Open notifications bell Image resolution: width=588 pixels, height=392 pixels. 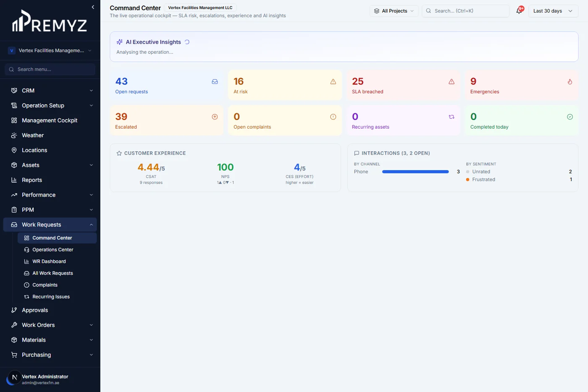(x=519, y=11)
